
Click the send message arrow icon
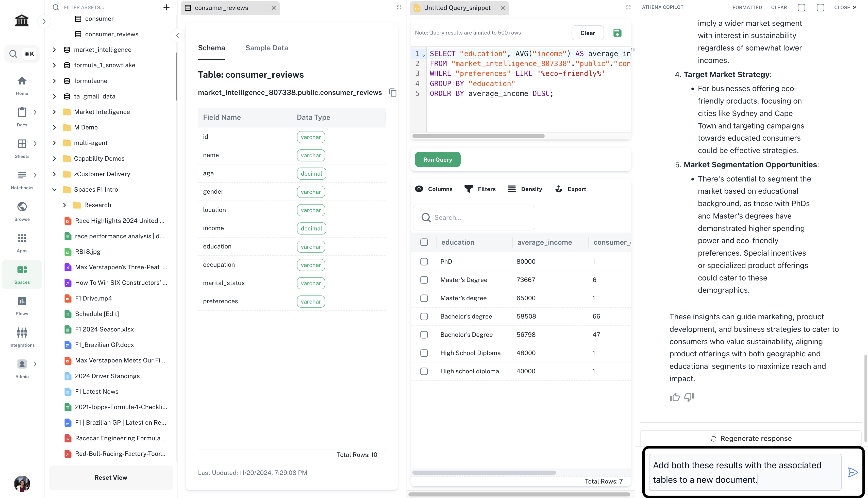click(x=853, y=472)
